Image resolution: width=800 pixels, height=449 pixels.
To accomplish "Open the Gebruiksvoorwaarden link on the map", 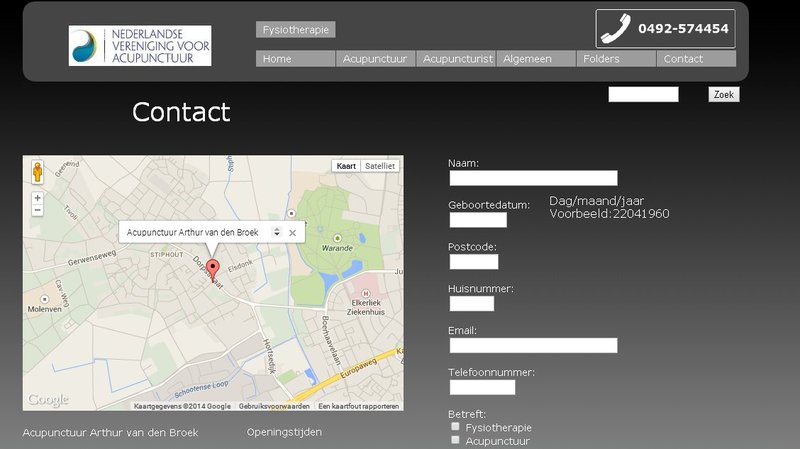I will point(274,406).
